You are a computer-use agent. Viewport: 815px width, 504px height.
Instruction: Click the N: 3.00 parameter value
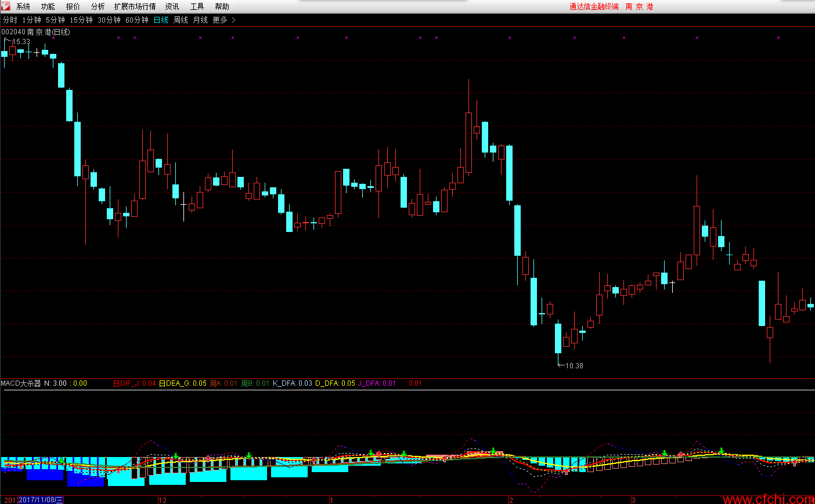coord(56,383)
